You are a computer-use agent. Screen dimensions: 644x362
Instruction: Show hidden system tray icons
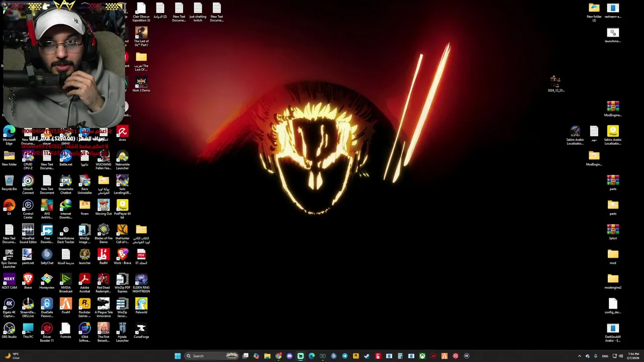point(579,356)
